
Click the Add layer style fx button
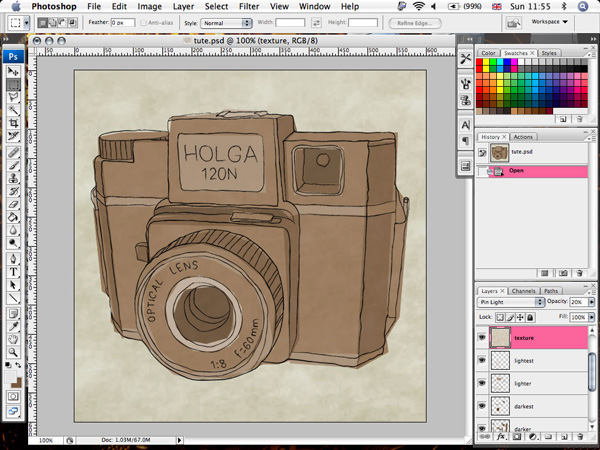[x=501, y=437]
